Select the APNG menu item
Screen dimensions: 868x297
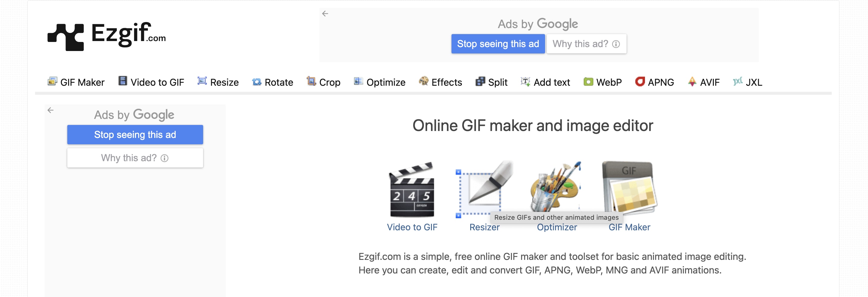pos(654,82)
